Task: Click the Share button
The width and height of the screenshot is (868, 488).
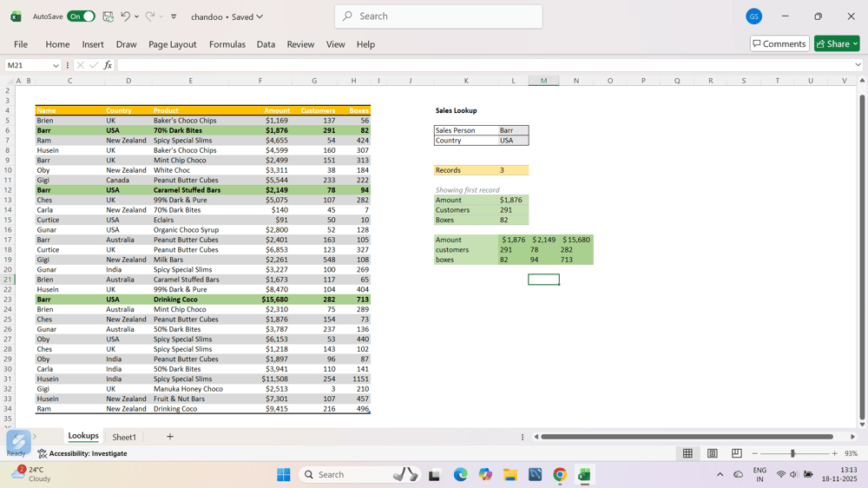Action: coord(837,43)
